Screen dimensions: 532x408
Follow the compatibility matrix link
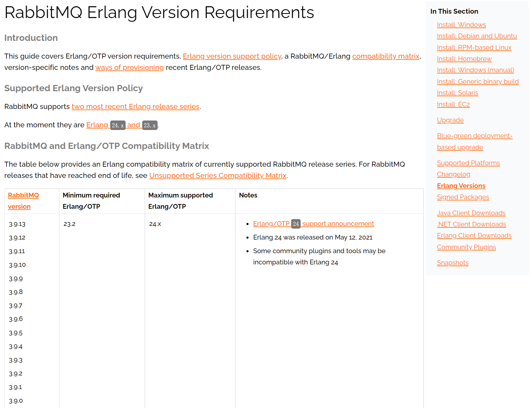[386, 56]
